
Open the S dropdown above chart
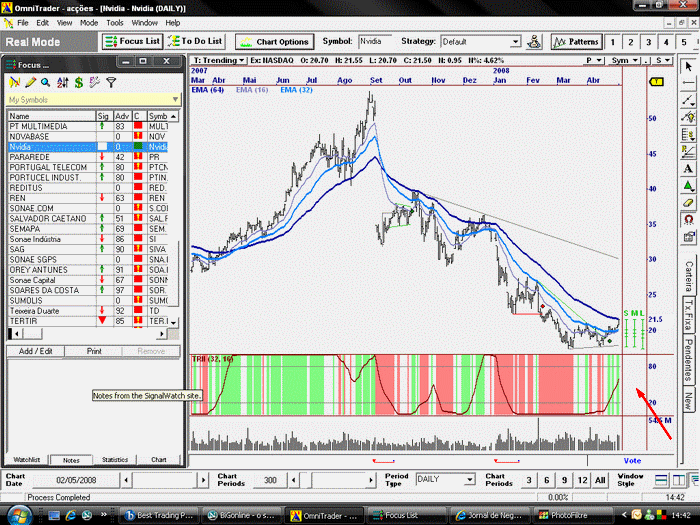[663, 60]
